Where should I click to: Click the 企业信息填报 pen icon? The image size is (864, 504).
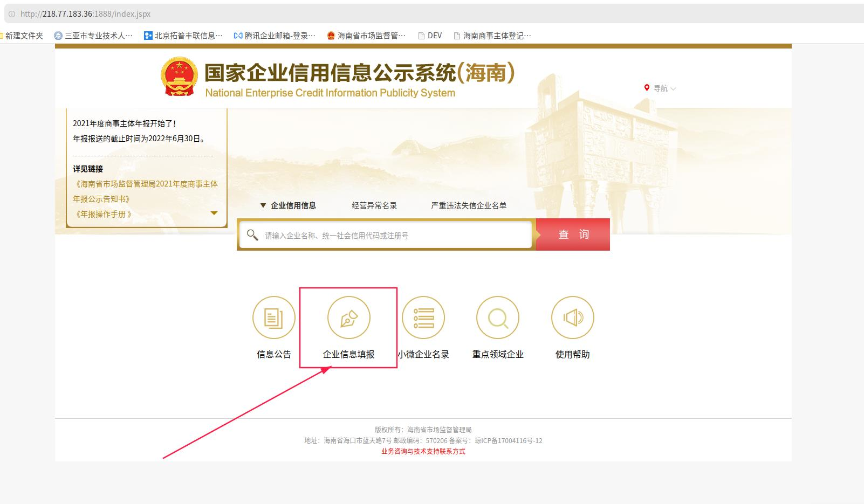click(x=348, y=317)
